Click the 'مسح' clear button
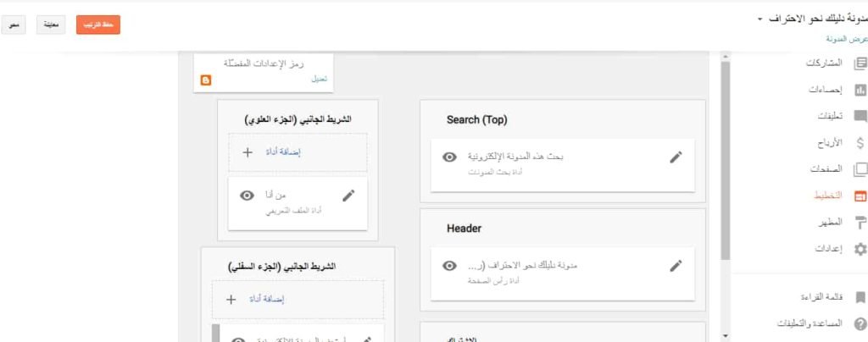The height and width of the screenshot is (342, 868). 14,25
